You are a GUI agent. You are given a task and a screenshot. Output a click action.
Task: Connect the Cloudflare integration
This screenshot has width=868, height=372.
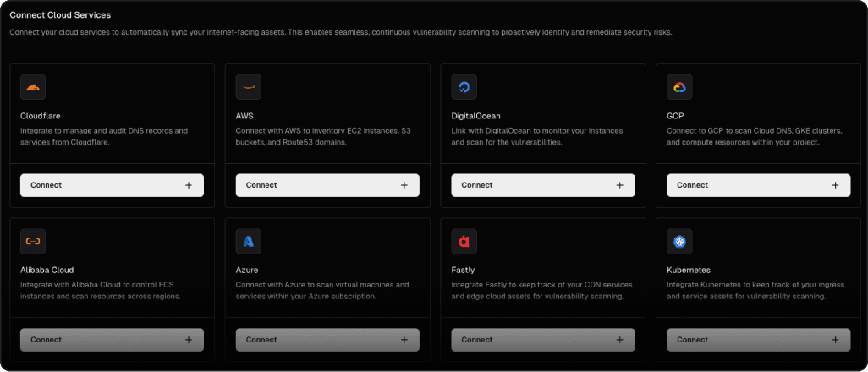pos(112,185)
